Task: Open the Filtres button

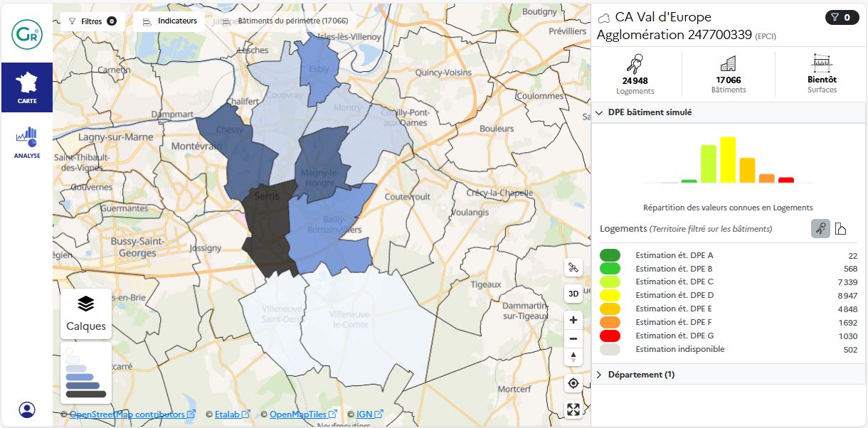Action: (92, 21)
